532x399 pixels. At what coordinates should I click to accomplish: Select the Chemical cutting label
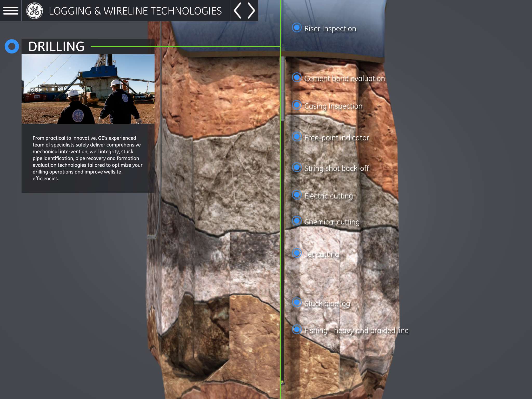pos(332,222)
